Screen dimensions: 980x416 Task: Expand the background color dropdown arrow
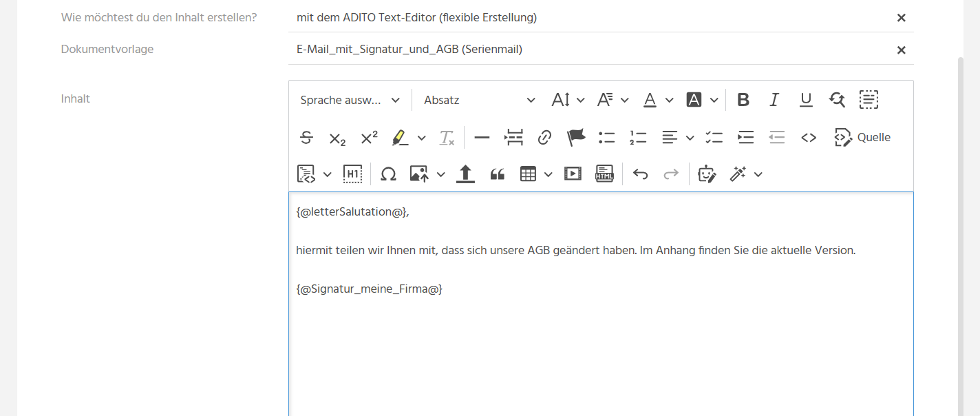coord(714,100)
